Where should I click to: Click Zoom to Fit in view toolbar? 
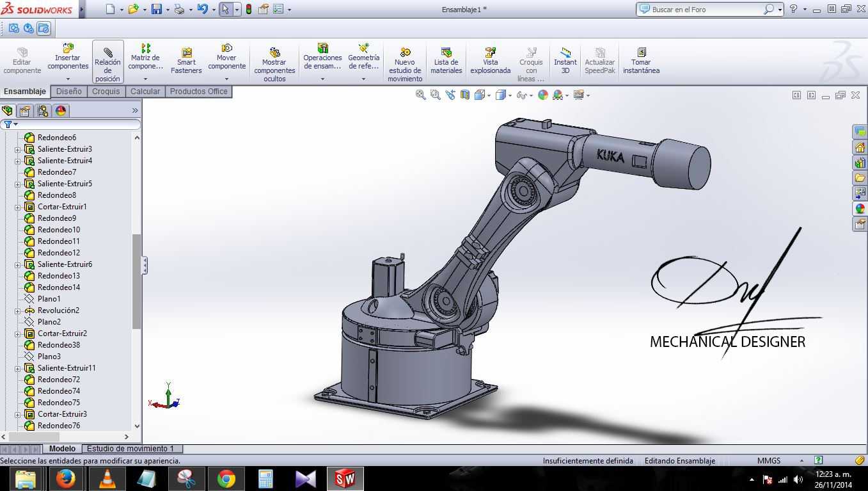[420, 95]
